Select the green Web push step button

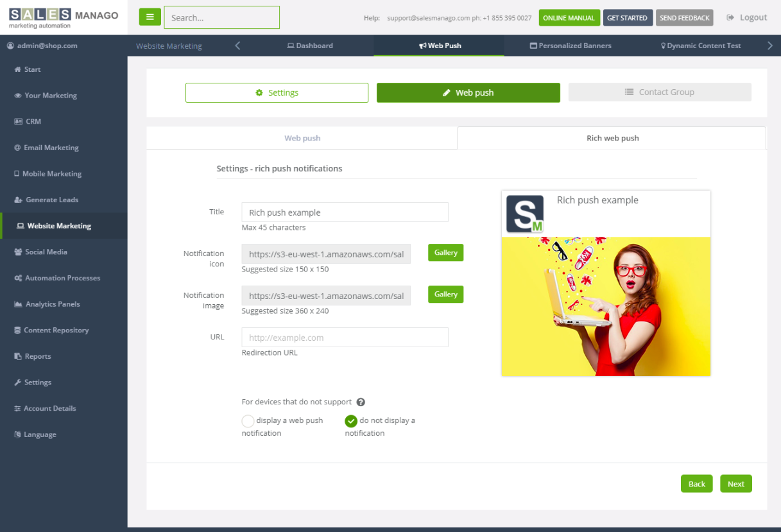(x=468, y=92)
